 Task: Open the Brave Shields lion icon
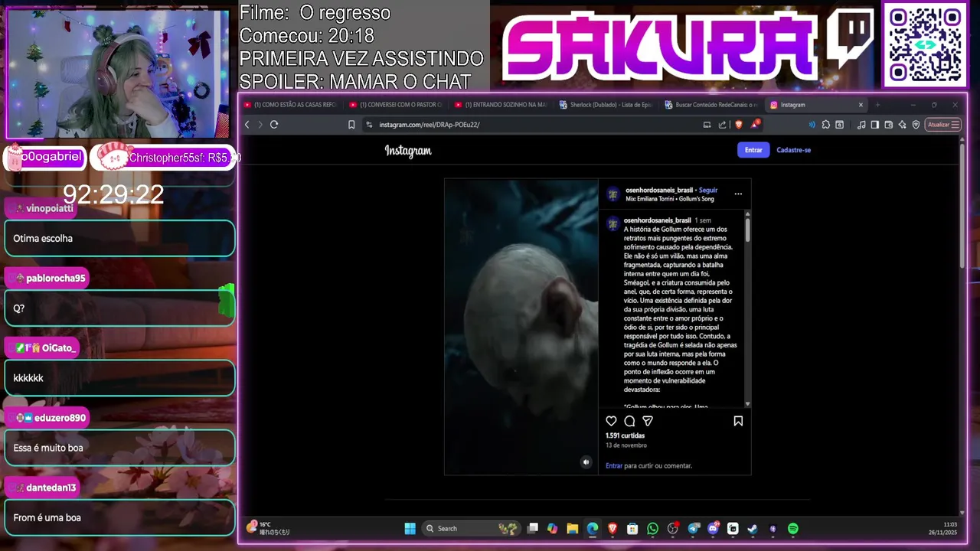[x=739, y=125]
